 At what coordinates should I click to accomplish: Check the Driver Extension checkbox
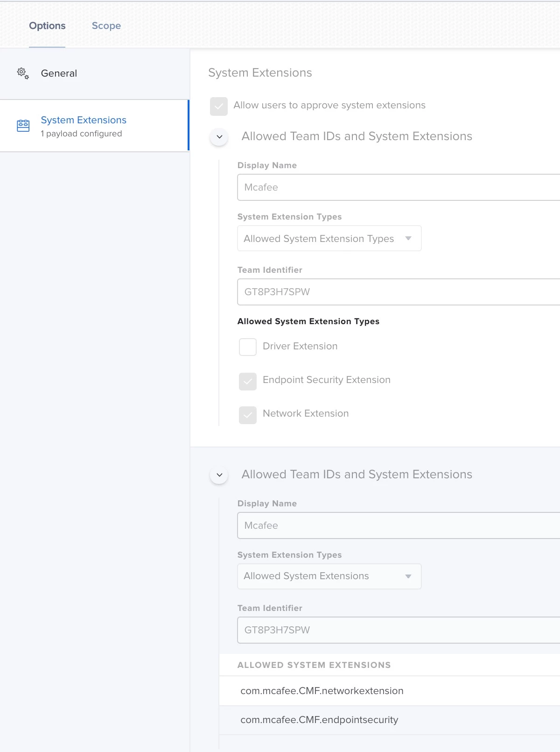[248, 347]
